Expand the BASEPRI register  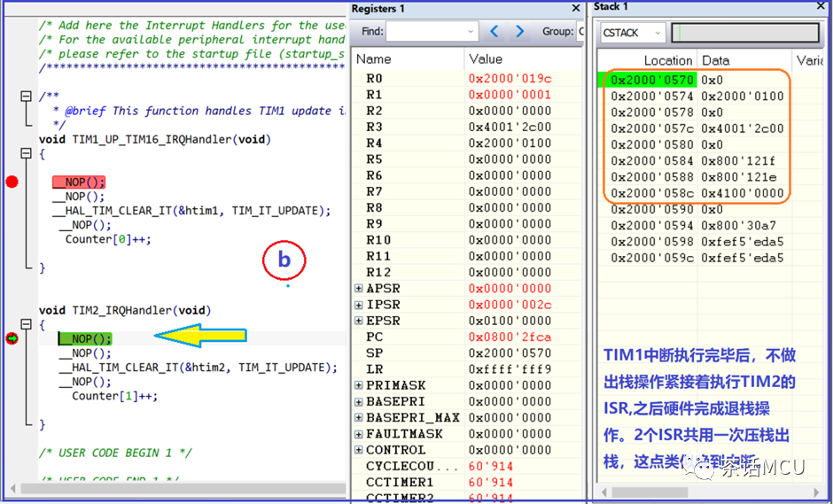pyautogui.click(x=359, y=401)
